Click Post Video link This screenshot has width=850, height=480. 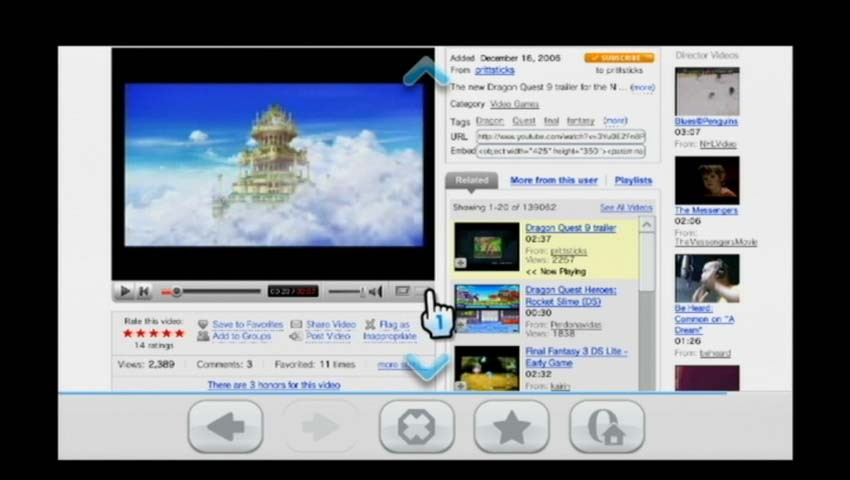[328, 336]
